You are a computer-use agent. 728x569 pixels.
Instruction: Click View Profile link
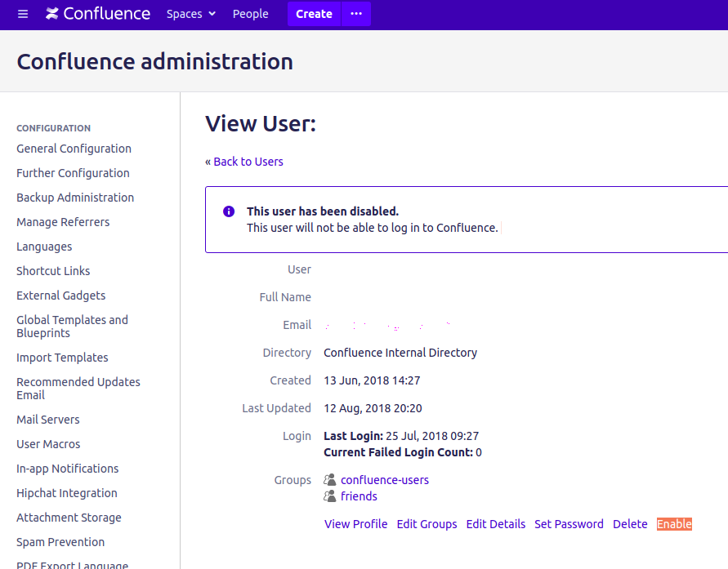(x=355, y=524)
